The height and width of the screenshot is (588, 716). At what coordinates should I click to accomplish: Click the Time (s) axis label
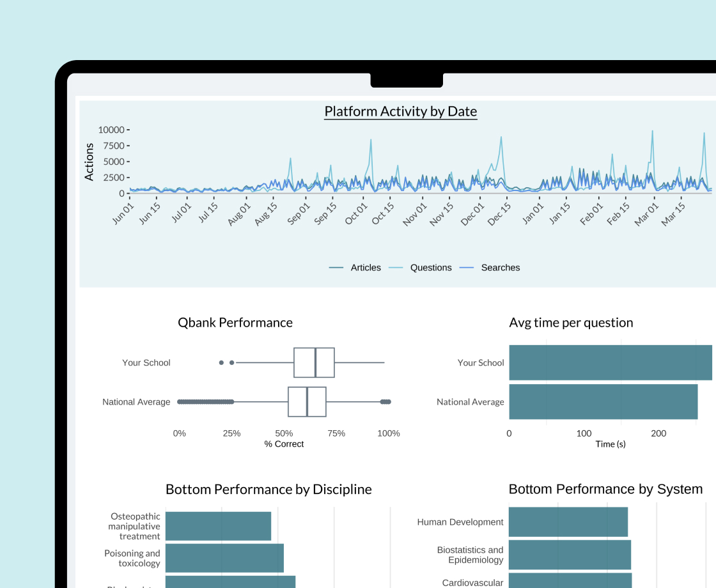(x=611, y=444)
